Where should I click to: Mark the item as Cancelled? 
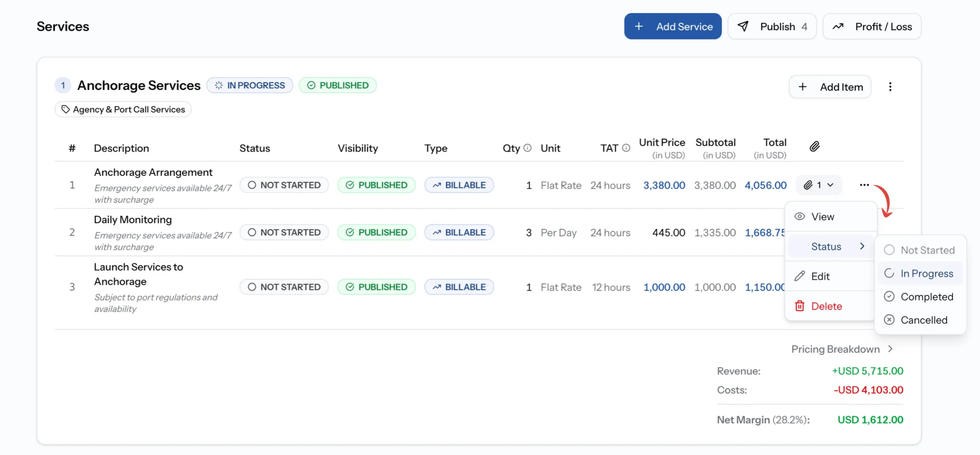pos(920,320)
